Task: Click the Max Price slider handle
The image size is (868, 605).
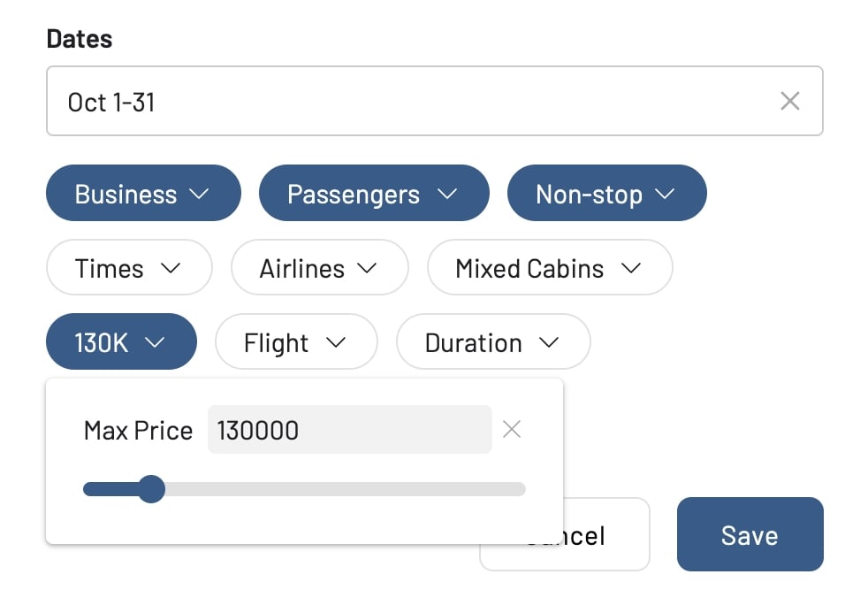Action: click(x=152, y=489)
